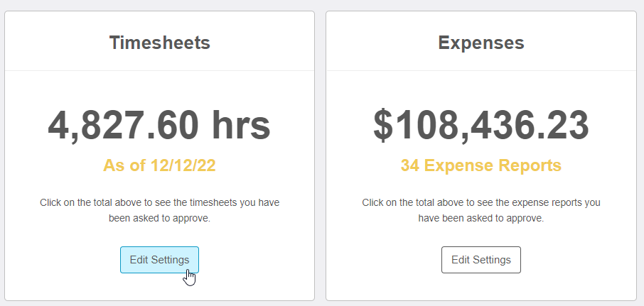Click the dollar sign of the expenses total
The image size is (644, 306).
tap(382, 126)
